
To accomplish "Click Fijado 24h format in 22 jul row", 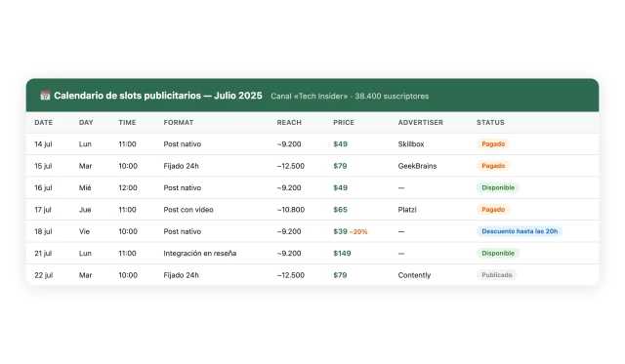I will pyautogui.click(x=181, y=275).
